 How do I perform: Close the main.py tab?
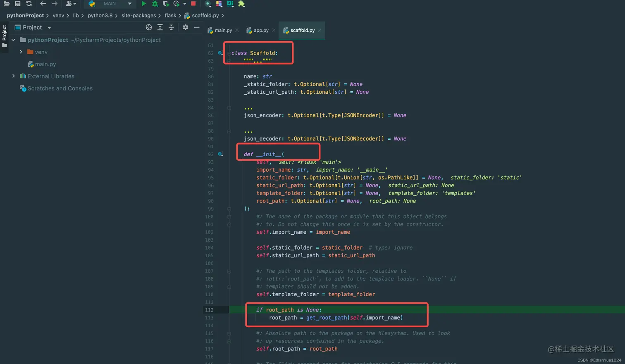coord(237,31)
